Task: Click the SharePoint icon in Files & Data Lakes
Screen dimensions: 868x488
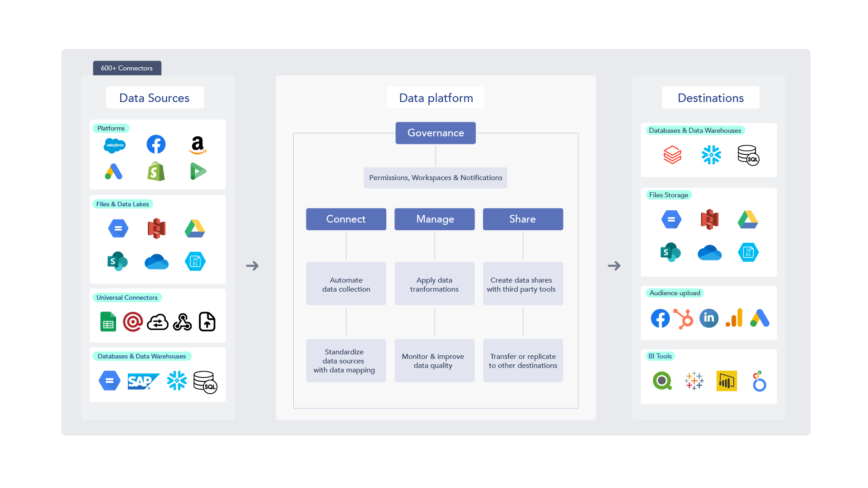Action: [x=117, y=261]
